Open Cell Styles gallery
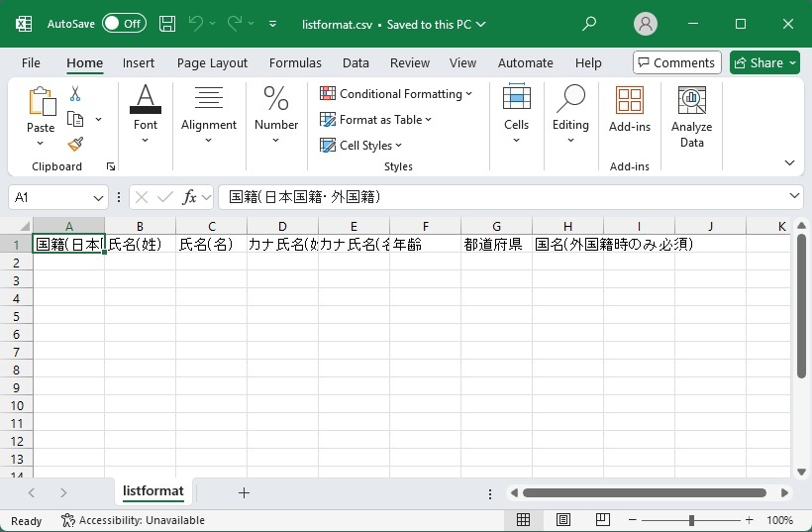The image size is (812, 532). [x=361, y=146]
